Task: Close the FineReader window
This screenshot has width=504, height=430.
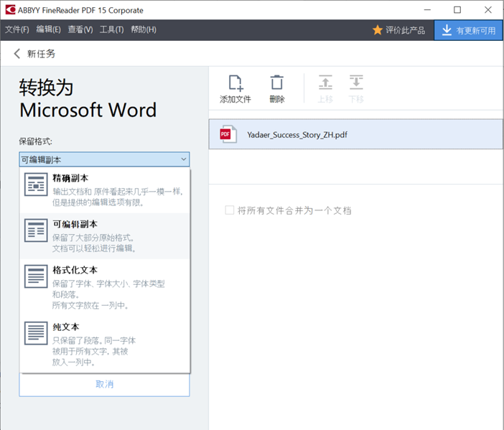Action: pos(488,10)
